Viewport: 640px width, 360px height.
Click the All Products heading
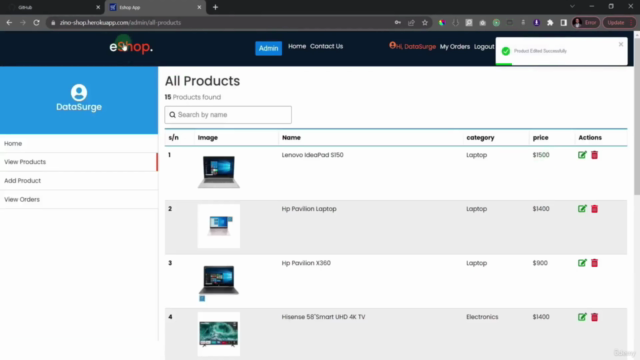[x=202, y=81]
